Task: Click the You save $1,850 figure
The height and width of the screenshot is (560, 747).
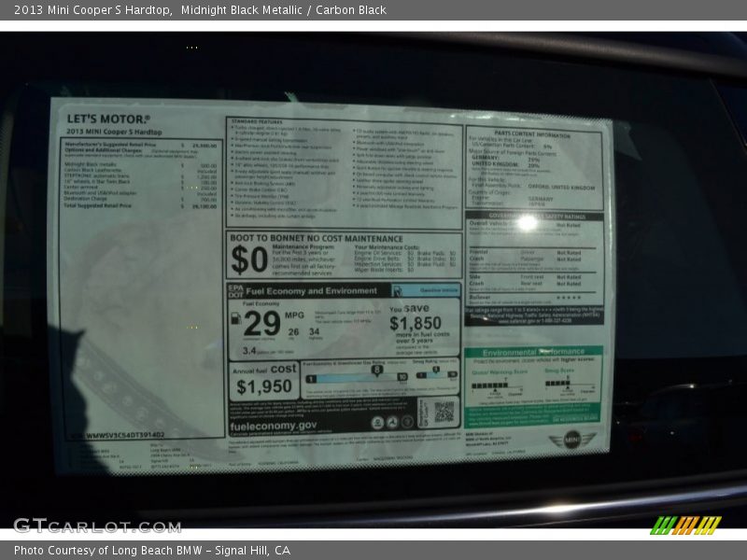Action: coord(415,323)
